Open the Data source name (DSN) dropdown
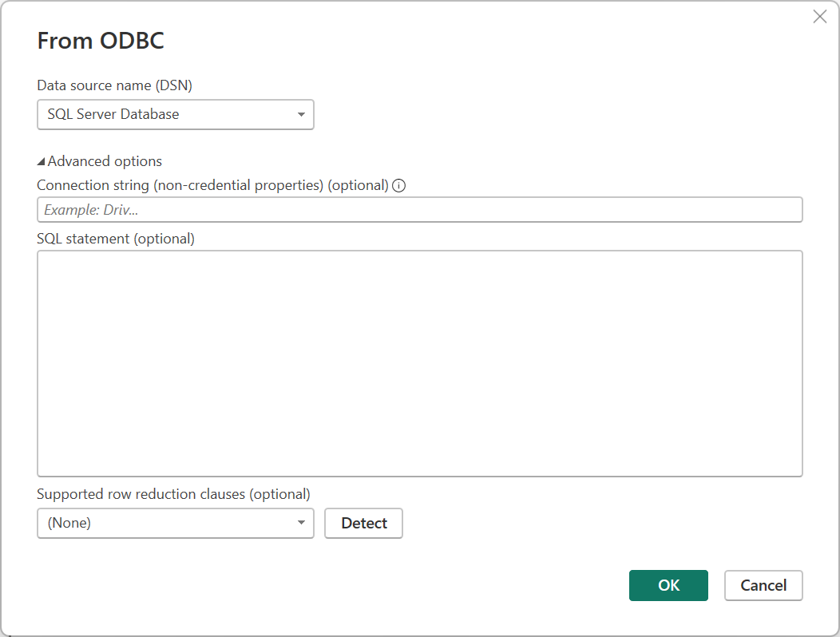840x637 pixels. point(176,114)
